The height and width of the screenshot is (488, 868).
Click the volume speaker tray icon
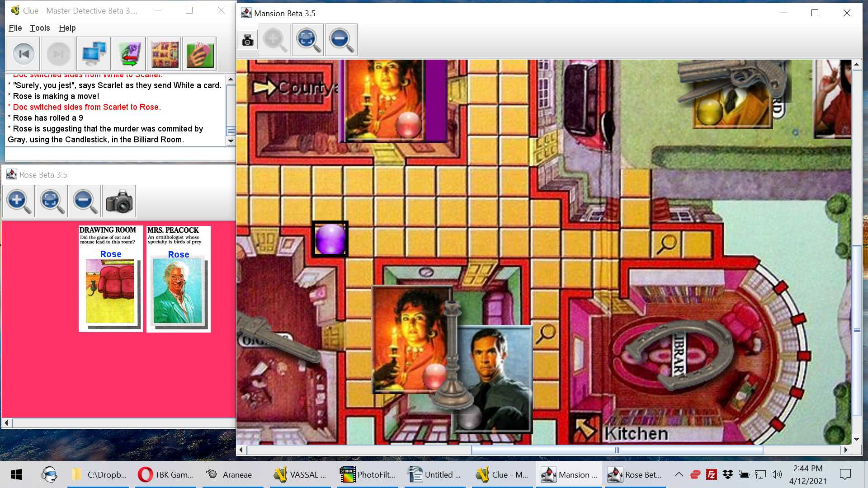[777, 474]
